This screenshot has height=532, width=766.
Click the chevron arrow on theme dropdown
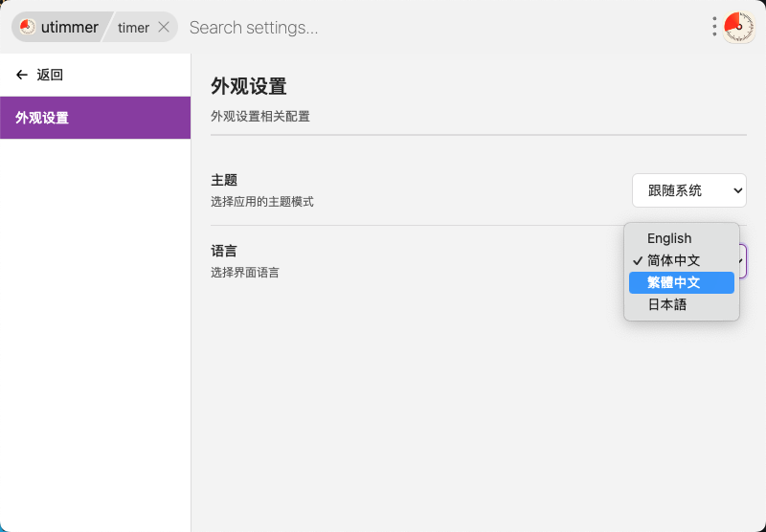(737, 190)
